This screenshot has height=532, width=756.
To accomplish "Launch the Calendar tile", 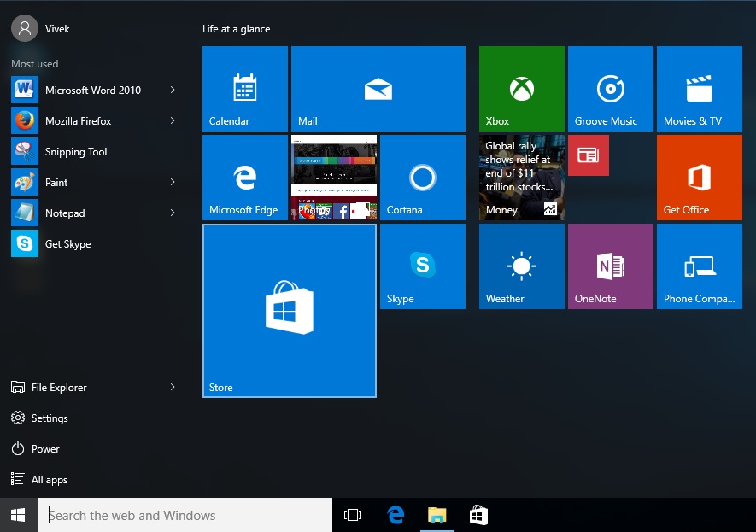I will pyautogui.click(x=244, y=88).
